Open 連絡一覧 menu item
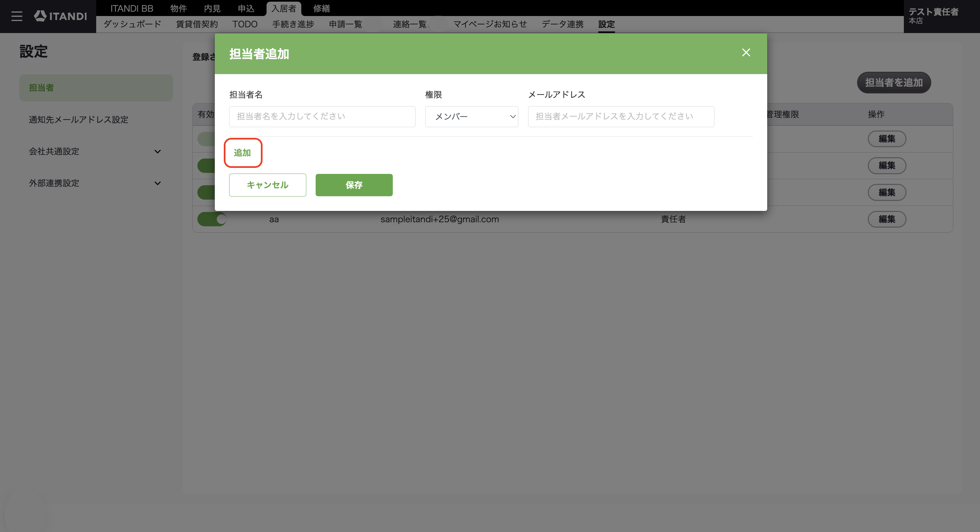Screen dimensions: 980x532 click(x=410, y=24)
